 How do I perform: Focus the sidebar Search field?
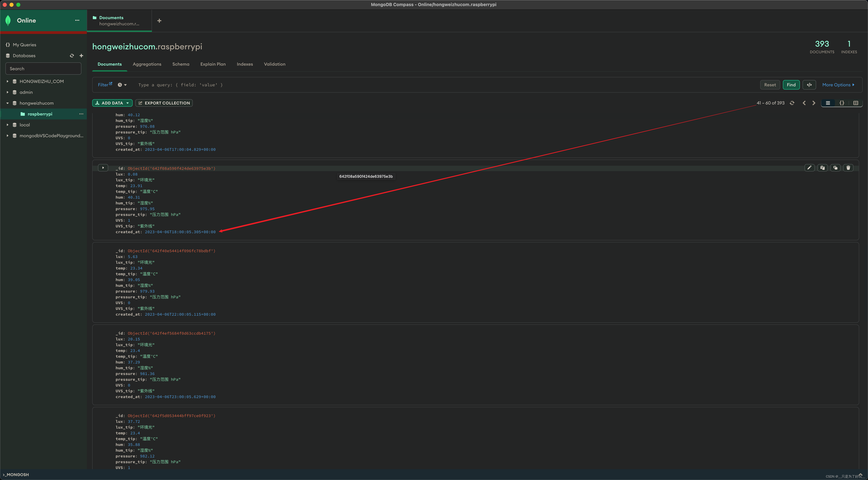pos(43,68)
